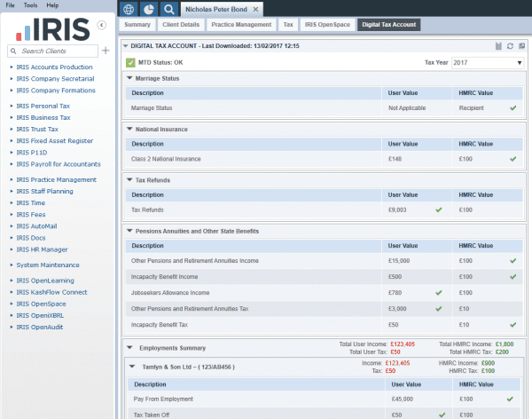Open IRIS Company Formations

(x=56, y=91)
